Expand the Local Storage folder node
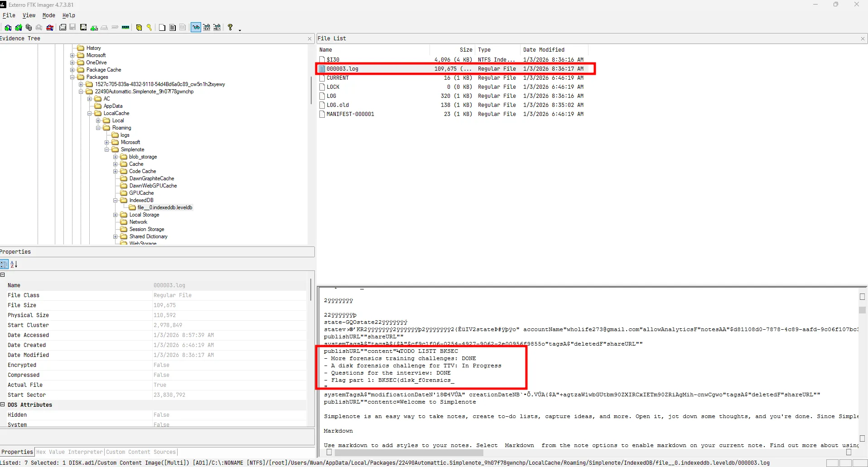868x467 pixels. coord(116,215)
